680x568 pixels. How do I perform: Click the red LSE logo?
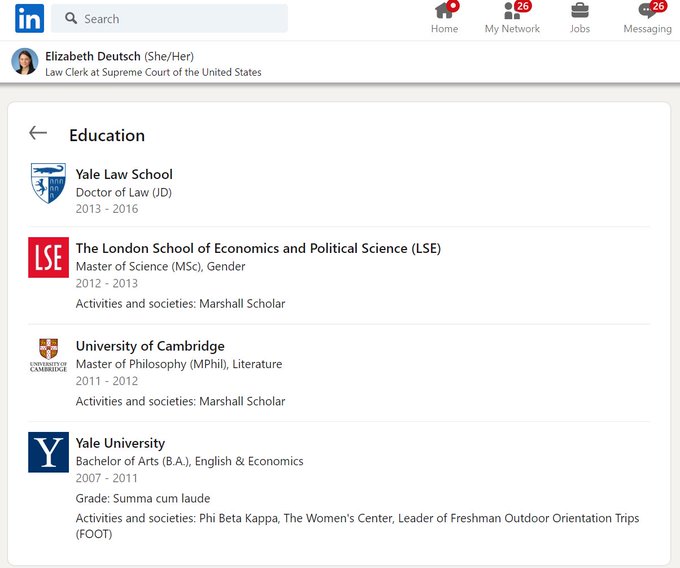[49, 257]
